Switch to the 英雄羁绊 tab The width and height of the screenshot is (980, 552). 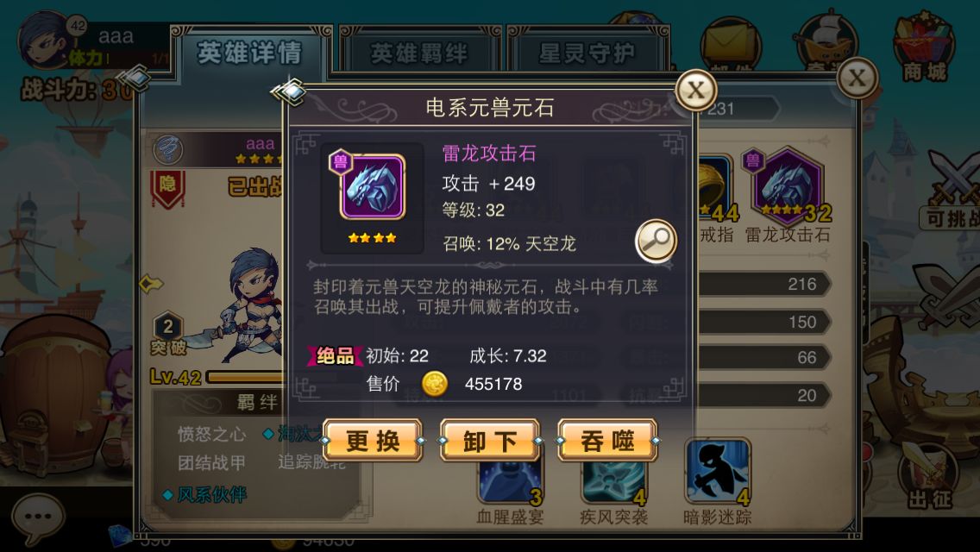pyautogui.click(x=418, y=53)
